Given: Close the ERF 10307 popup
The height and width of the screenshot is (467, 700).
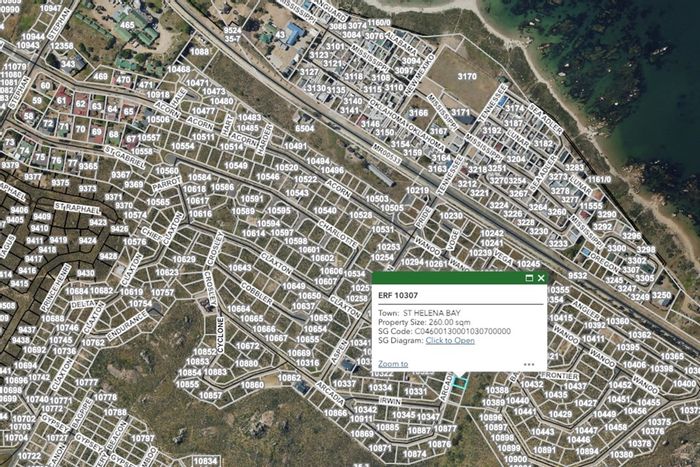Looking at the screenshot, I should (541, 278).
